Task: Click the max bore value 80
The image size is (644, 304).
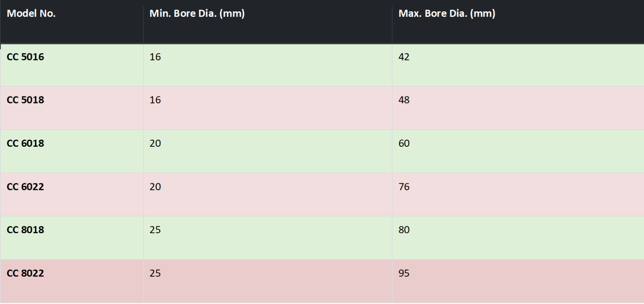Action: coord(404,230)
